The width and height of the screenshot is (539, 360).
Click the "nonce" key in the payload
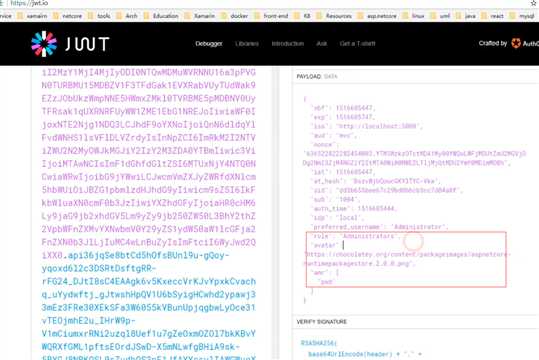(x=324, y=144)
